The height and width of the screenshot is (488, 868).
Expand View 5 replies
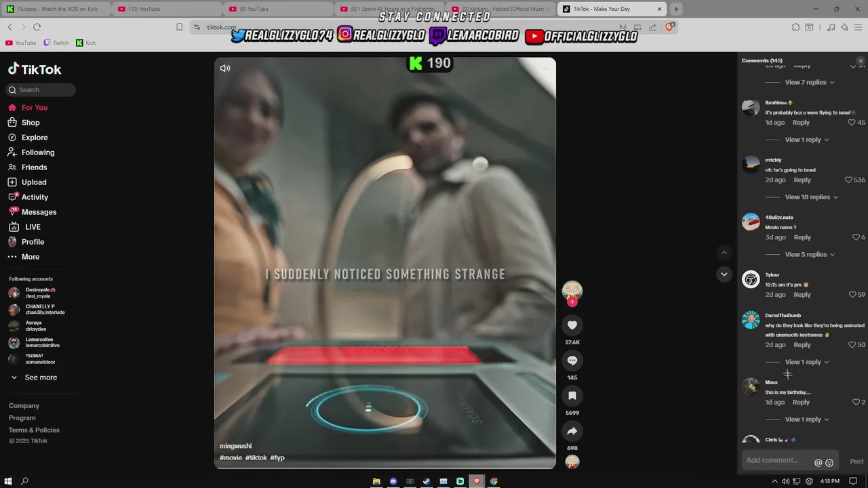pos(810,255)
